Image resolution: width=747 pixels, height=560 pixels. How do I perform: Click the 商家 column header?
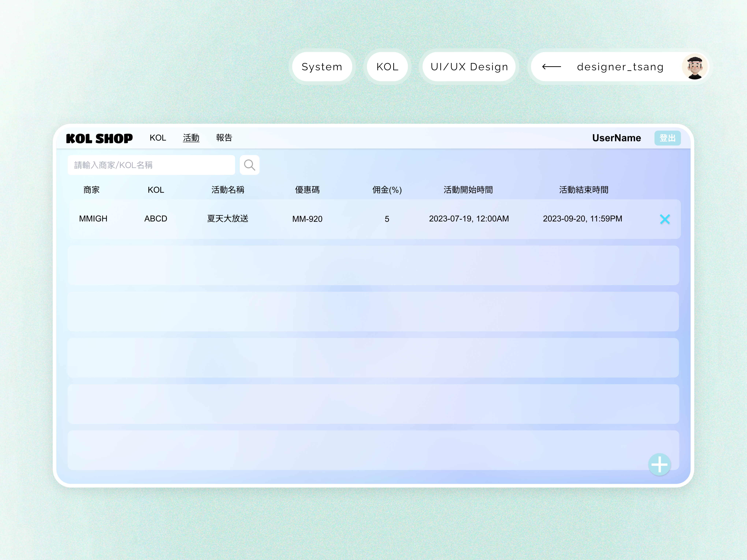coord(92,190)
